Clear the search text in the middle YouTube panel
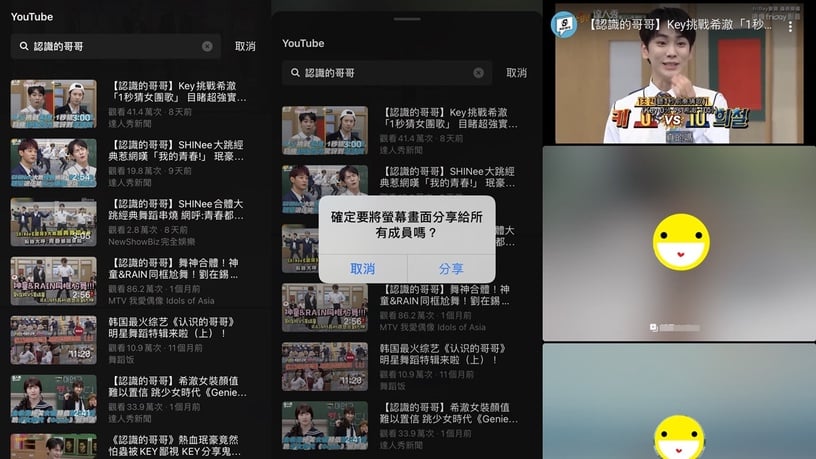 point(478,73)
